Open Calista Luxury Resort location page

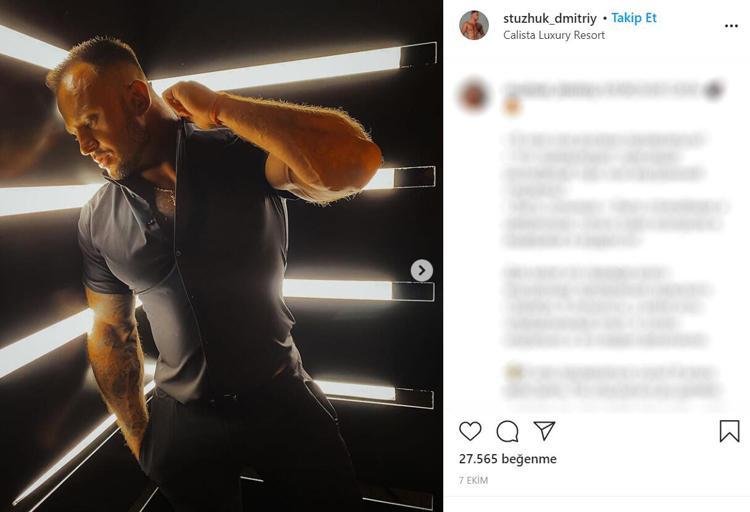(554, 35)
